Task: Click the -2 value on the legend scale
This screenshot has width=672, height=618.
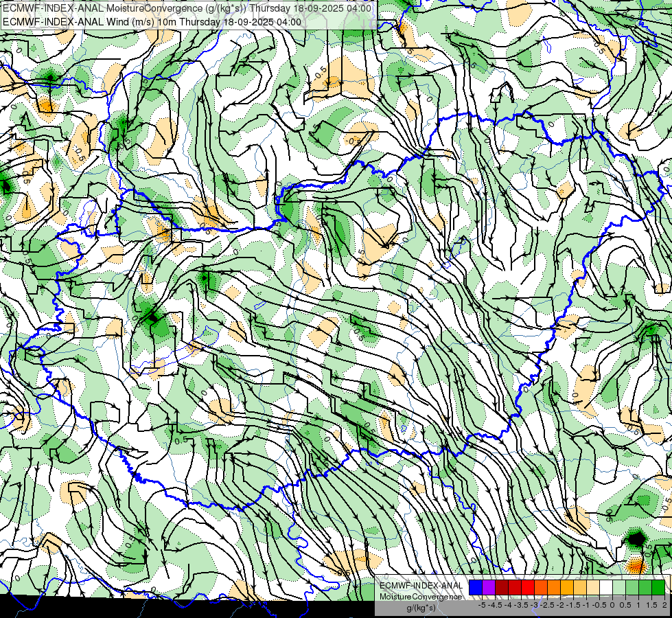Action: coord(560,605)
